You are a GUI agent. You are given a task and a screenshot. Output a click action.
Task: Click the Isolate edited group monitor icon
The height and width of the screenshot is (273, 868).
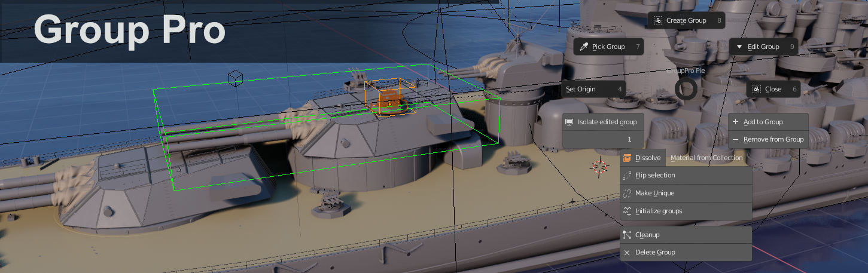pyautogui.click(x=569, y=122)
